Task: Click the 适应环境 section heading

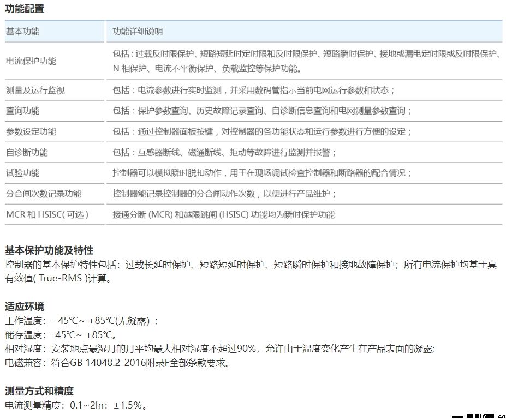Action: [25, 306]
